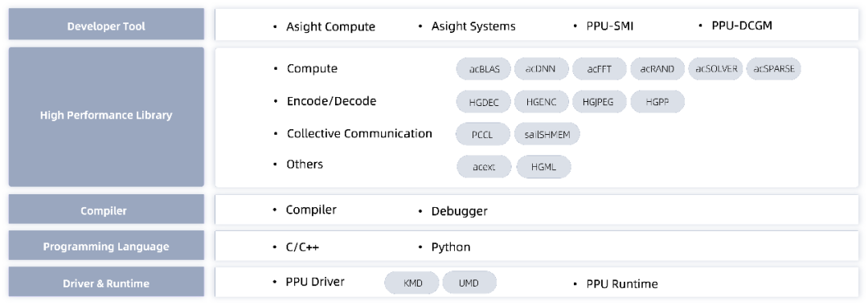Click the acSOLVER pill
The width and height of the screenshot is (868, 305).
pyautogui.click(x=716, y=69)
